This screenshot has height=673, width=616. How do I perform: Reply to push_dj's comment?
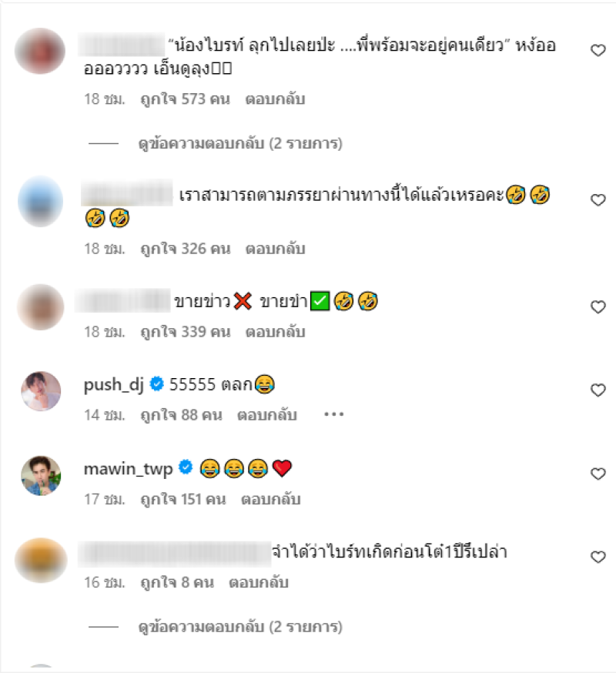(267, 415)
